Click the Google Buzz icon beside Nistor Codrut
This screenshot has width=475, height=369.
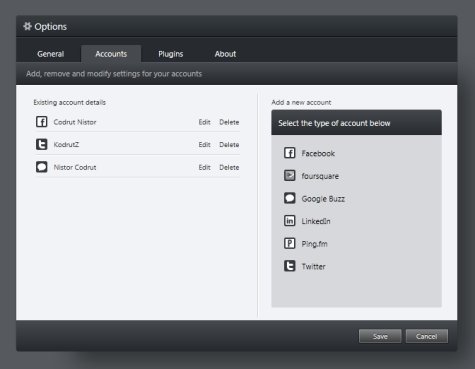coord(42,167)
